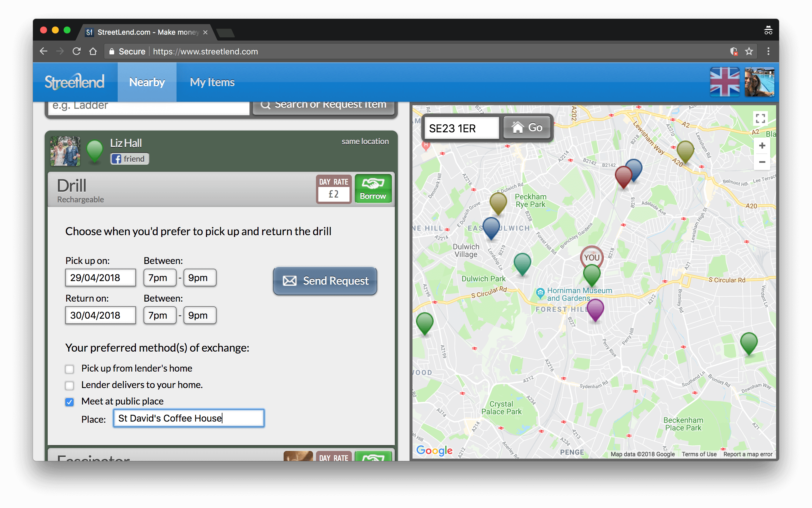The height and width of the screenshot is (508, 812).
Task: Open pick up start time 7pm dropdown
Action: coord(160,278)
